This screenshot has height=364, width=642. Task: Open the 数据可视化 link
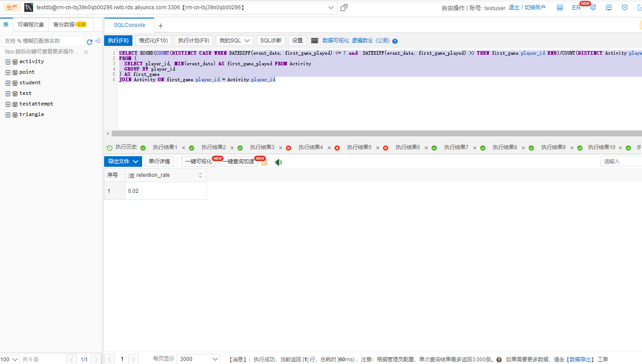tap(336, 41)
